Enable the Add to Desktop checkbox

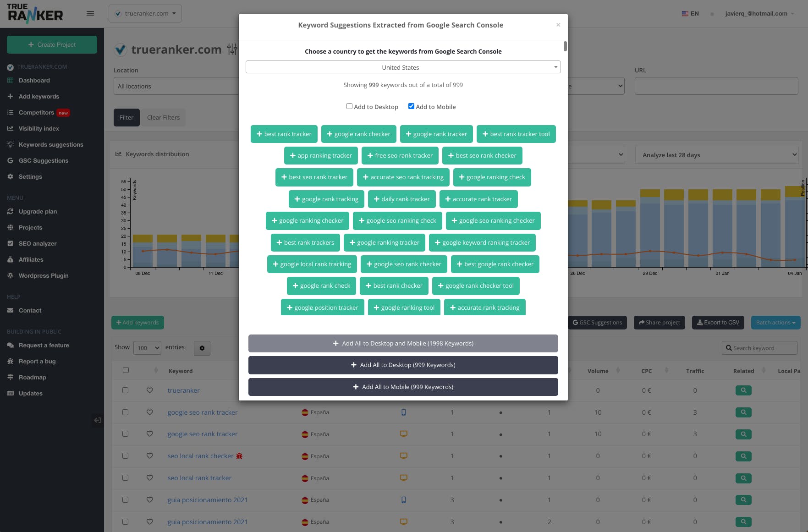pyautogui.click(x=349, y=106)
